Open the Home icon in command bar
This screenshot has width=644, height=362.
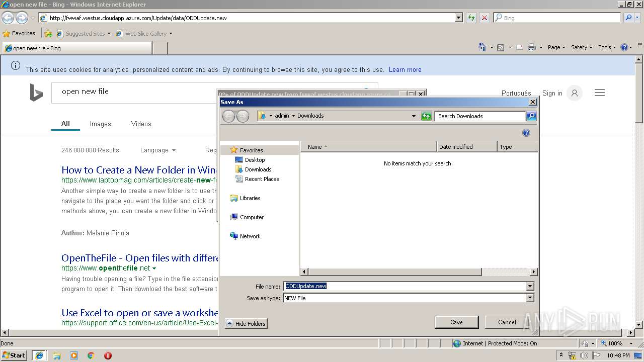coord(482,47)
